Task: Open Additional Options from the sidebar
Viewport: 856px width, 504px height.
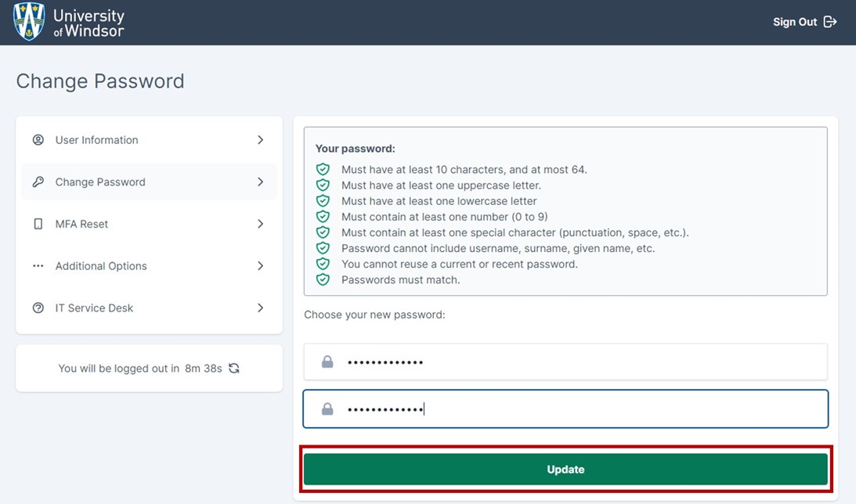Action: (101, 265)
